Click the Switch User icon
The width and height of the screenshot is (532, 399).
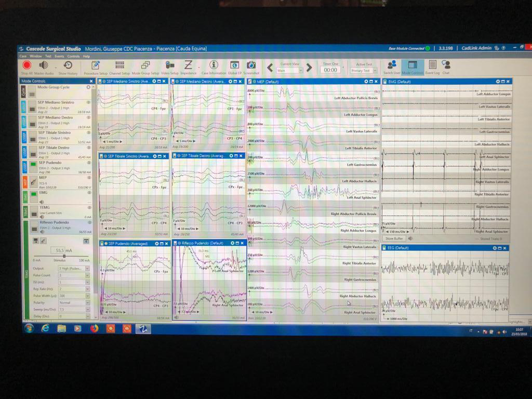click(392, 66)
